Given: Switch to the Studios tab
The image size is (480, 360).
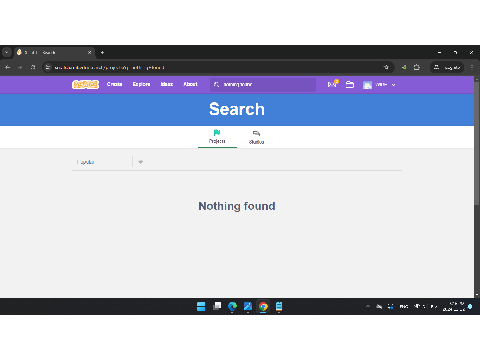Looking at the screenshot, I should 256,137.
